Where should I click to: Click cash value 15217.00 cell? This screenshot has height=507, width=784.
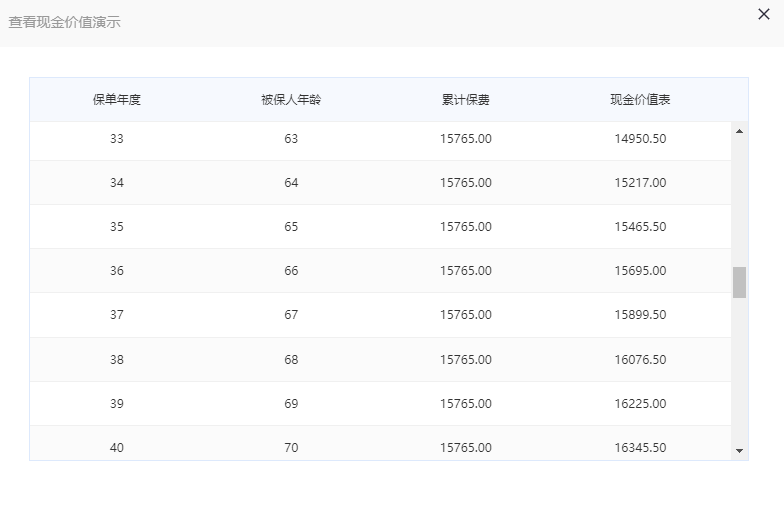(x=640, y=182)
